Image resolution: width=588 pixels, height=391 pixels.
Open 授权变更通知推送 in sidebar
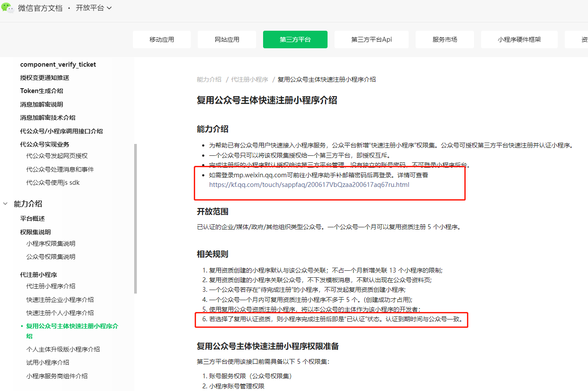tap(45, 78)
